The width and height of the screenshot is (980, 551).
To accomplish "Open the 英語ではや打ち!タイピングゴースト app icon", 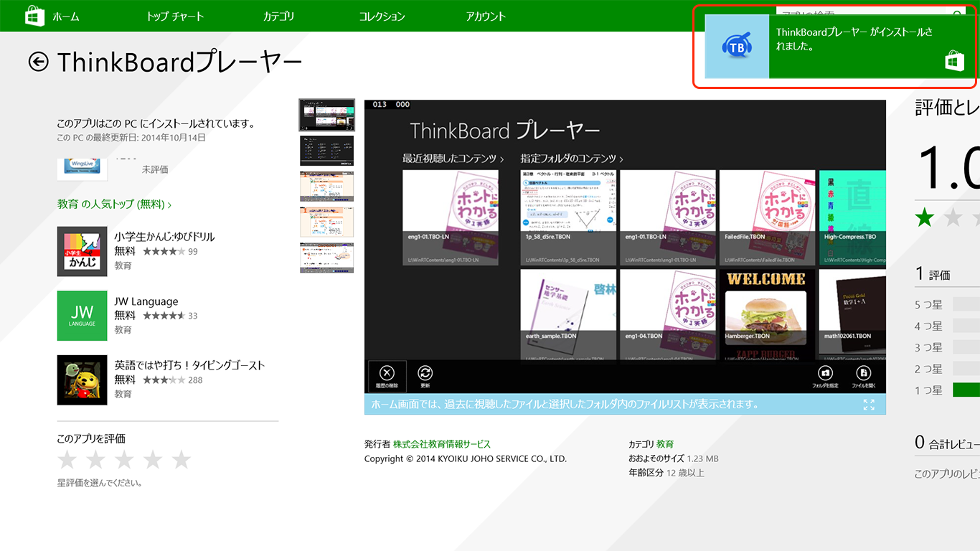I will pos(83,380).
